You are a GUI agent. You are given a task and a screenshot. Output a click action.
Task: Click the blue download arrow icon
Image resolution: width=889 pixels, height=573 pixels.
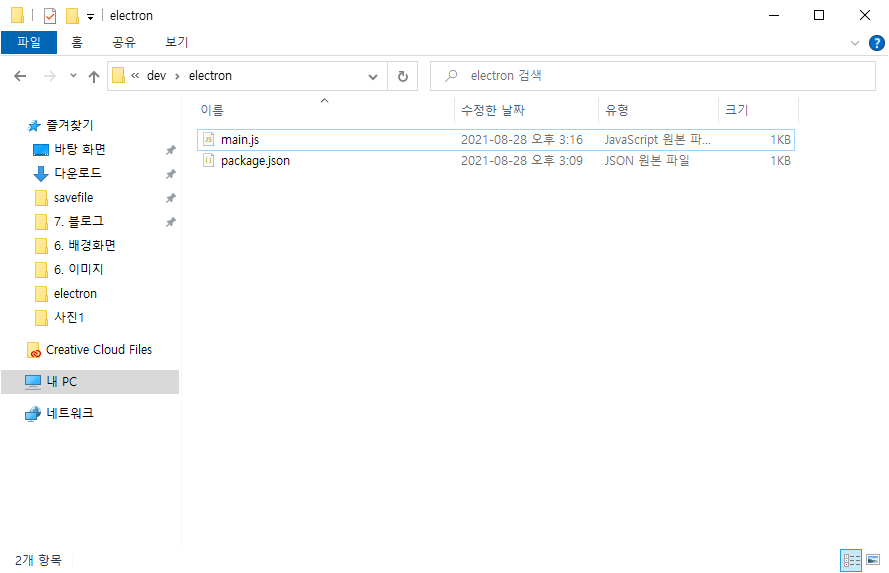[x=41, y=174]
